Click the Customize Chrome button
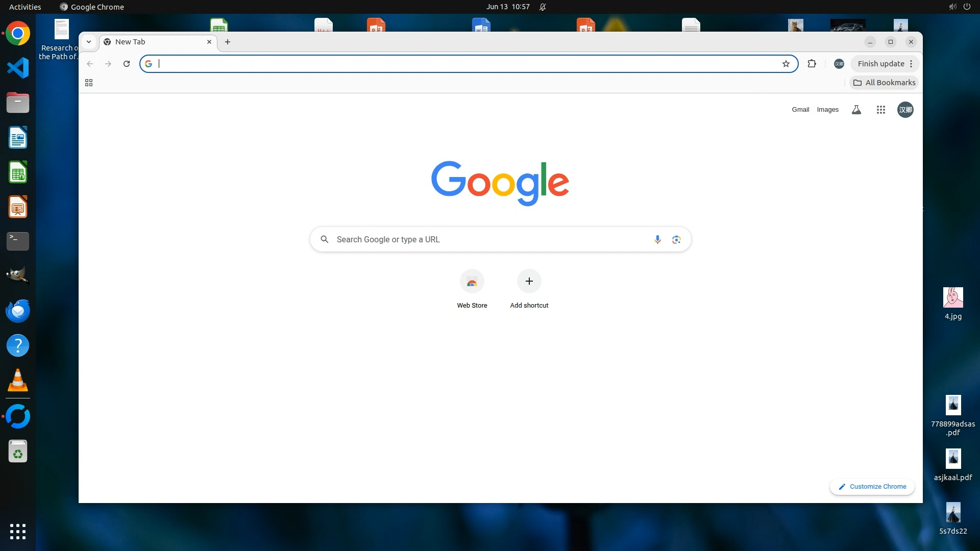This screenshot has width=980, height=551. [872, 487]
